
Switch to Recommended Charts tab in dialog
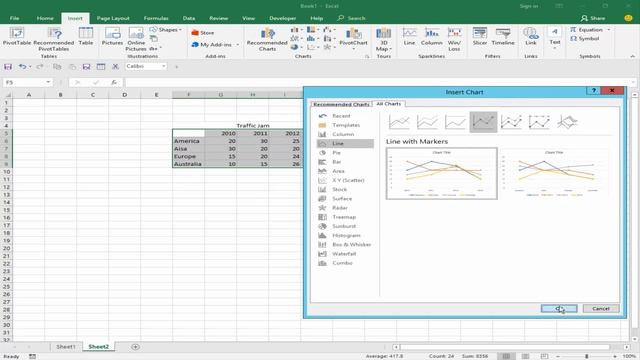341,104
